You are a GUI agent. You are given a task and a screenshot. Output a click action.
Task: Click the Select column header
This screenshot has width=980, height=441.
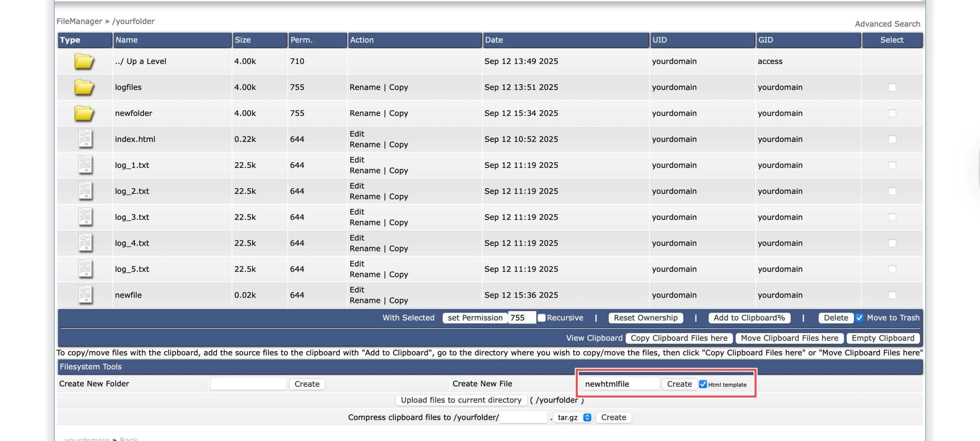pyautogui.click(x=892, y=40)
